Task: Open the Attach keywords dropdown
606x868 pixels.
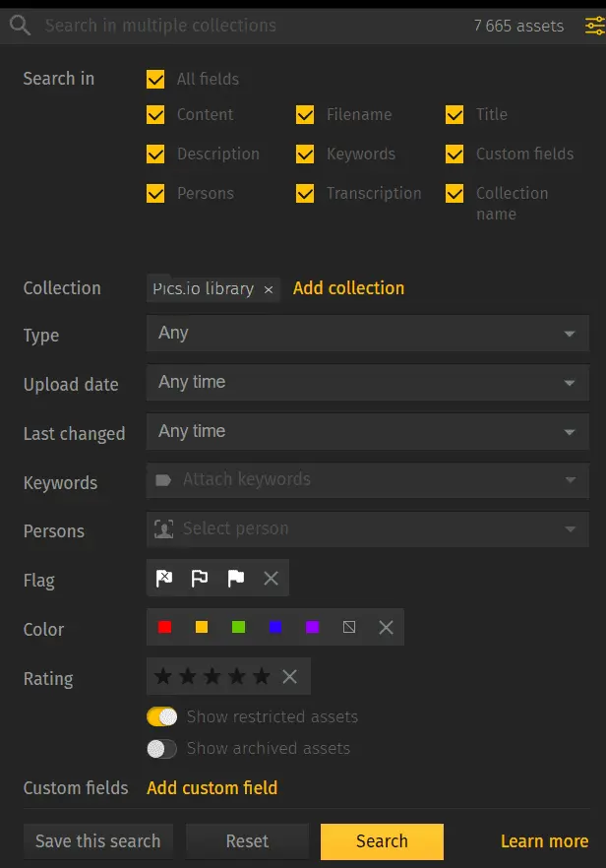Action: tap(367, 480)
